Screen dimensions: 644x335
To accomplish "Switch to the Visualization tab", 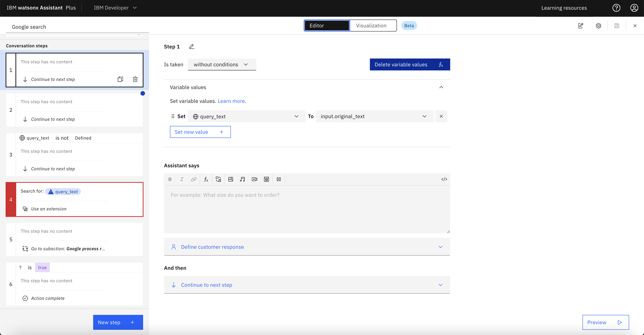I will [373, 26].
